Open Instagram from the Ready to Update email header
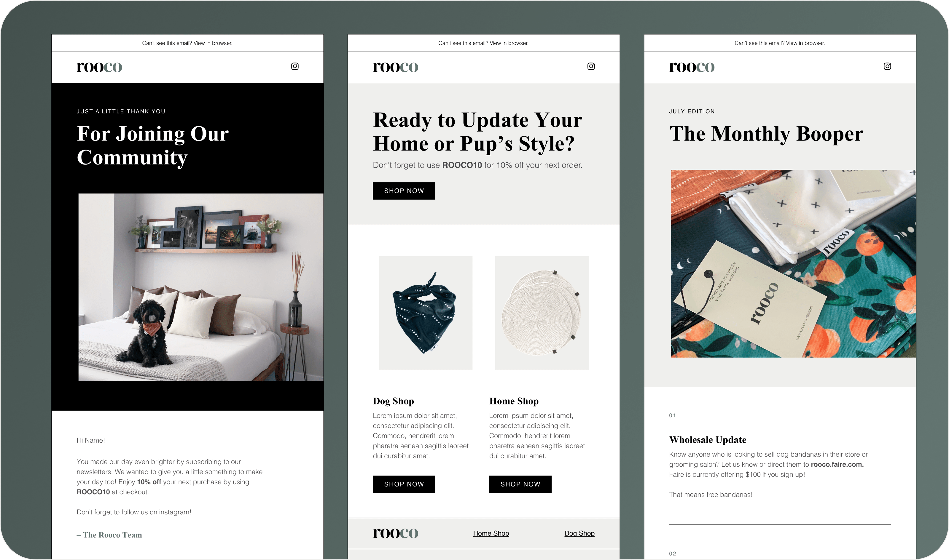Screen dimensions: 949x560 [x=591, y=66]
